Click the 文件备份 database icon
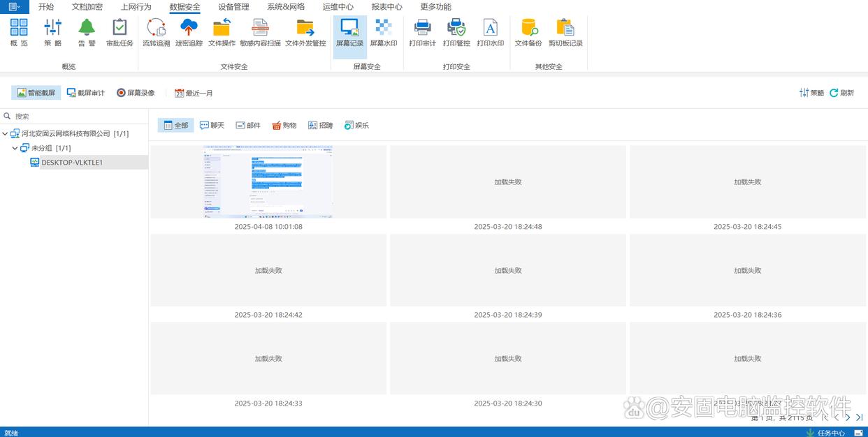This screenshot has width=868, height=437. click(528, 33)
